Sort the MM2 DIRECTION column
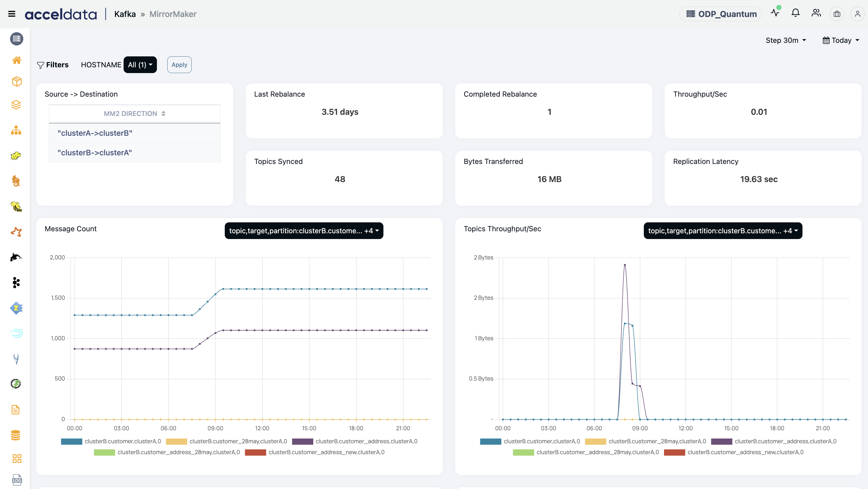 (135, 114)
